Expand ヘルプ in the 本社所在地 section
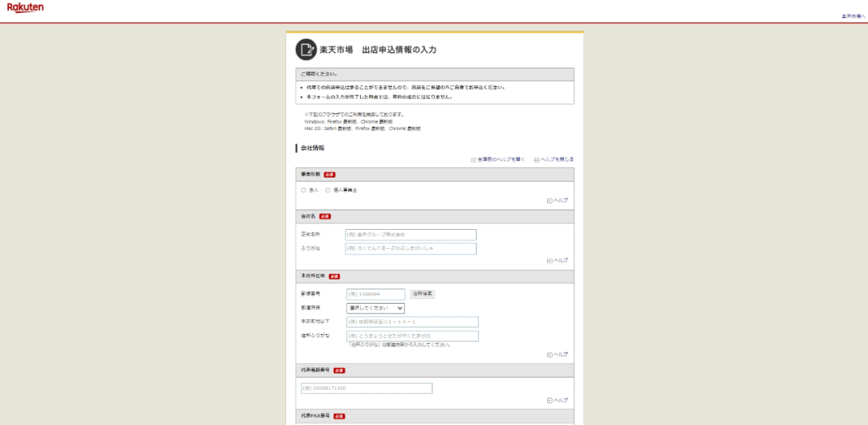868x425 pixels. [558, 354]
